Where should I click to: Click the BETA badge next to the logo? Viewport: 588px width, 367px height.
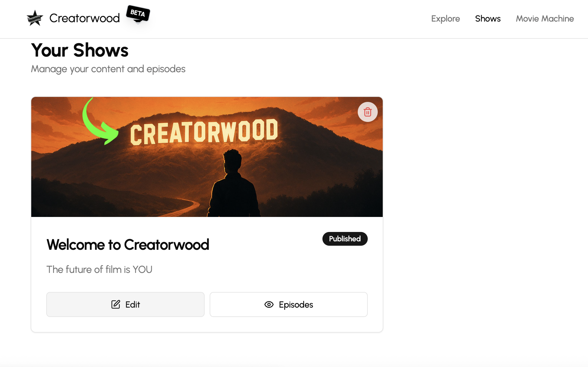click(x=138, y=14)
